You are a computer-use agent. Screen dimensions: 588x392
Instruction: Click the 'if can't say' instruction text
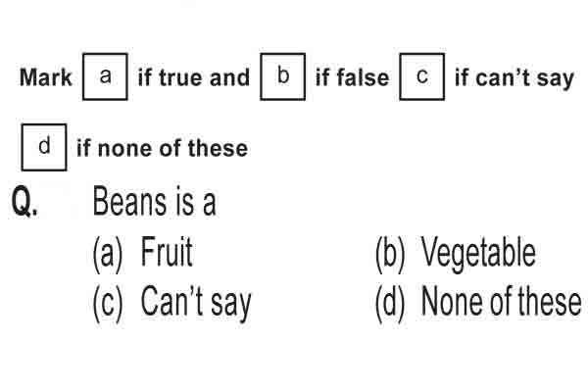(x=514, y=78)
